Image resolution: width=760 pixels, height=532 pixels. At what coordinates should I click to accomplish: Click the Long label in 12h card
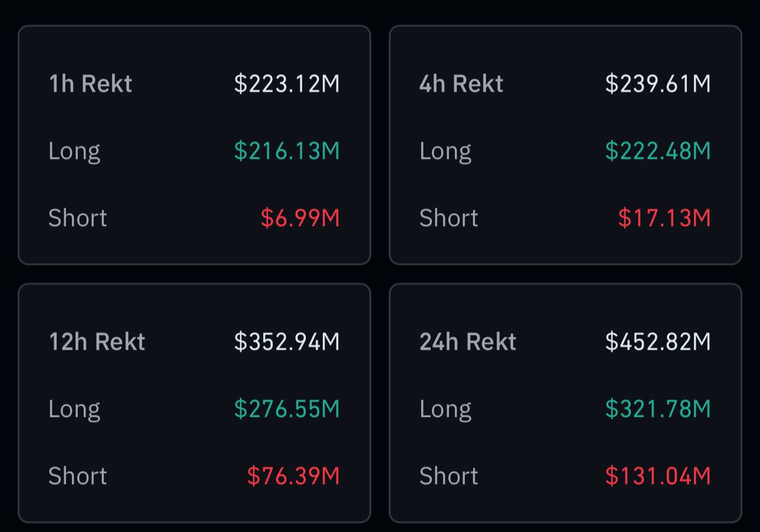point(74,410)
